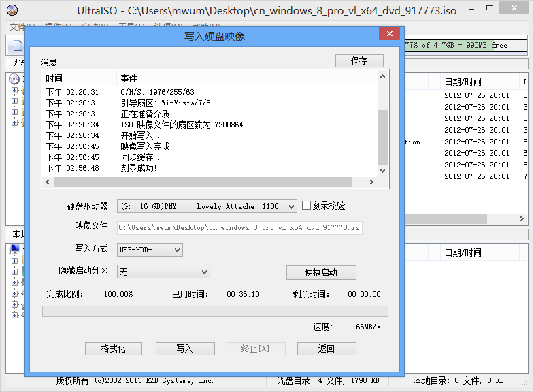Click the 剩余时间 value 00:00:00
The image size is (534, 392).
point(364,294)
